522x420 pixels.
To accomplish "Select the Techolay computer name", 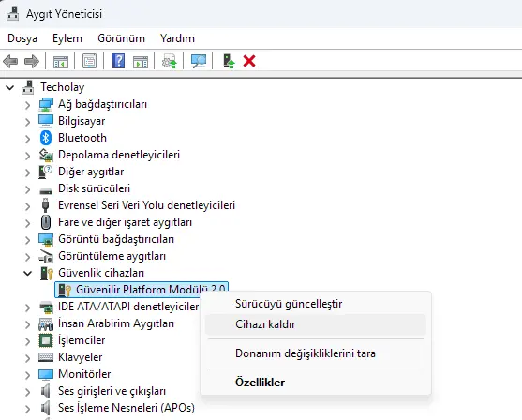I will 62,87.
